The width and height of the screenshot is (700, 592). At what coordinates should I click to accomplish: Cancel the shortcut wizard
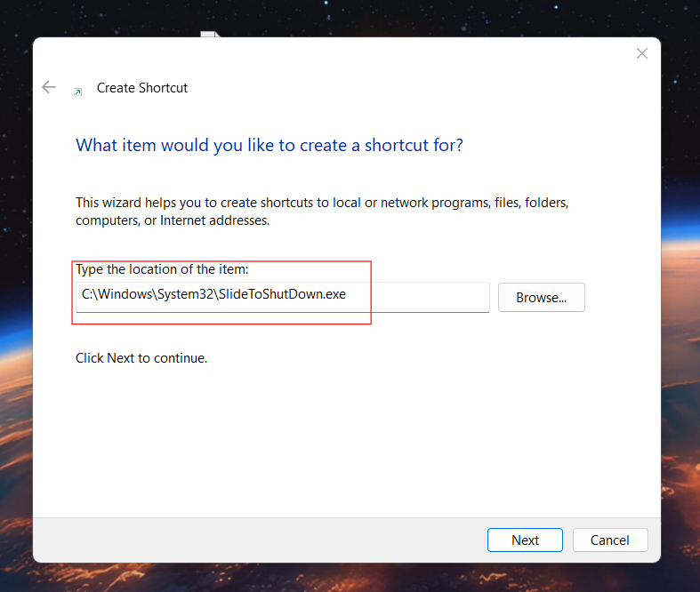pos(610,540)
